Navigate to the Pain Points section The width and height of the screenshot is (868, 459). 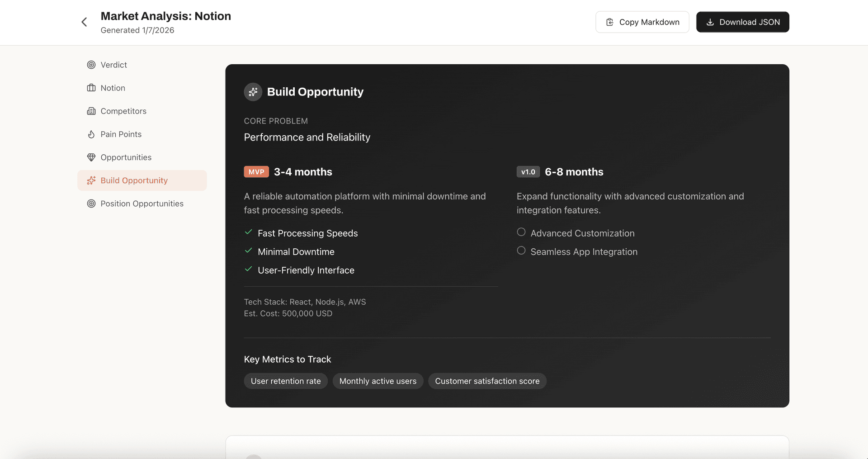tap(121, 134)
